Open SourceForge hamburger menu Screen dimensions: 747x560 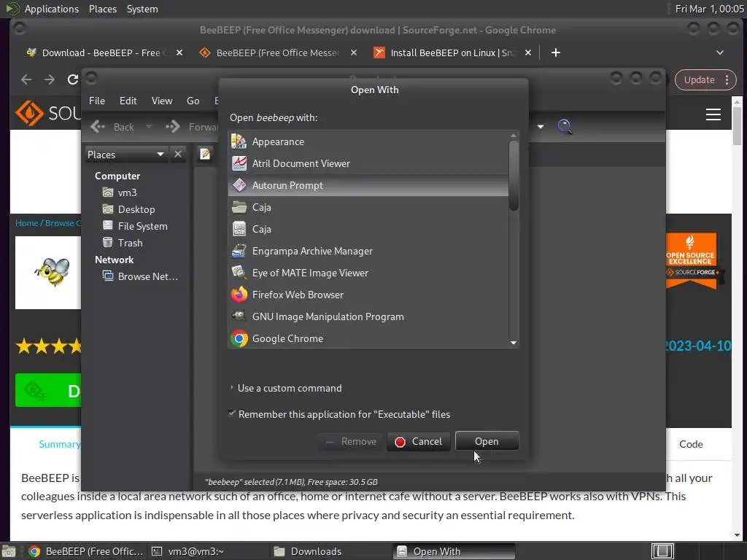713,114
